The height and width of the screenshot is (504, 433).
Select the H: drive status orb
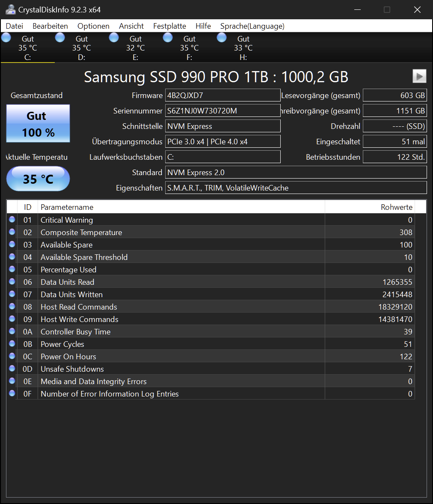click(x=222, y=38)
